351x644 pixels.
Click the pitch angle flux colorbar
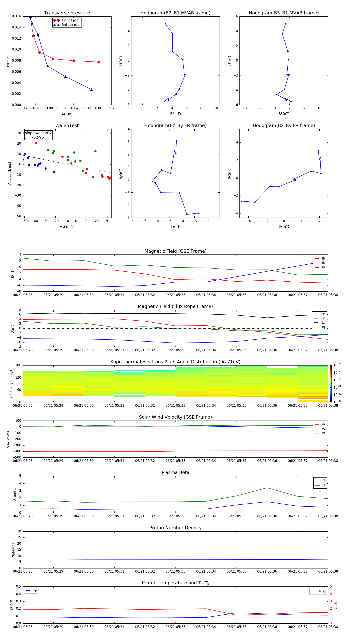[331, 384]
